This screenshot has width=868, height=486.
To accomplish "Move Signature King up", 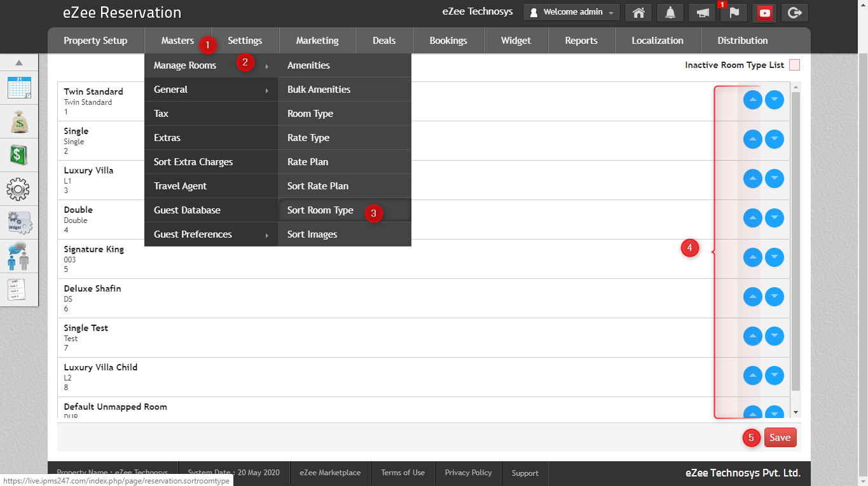I will 753,257.
